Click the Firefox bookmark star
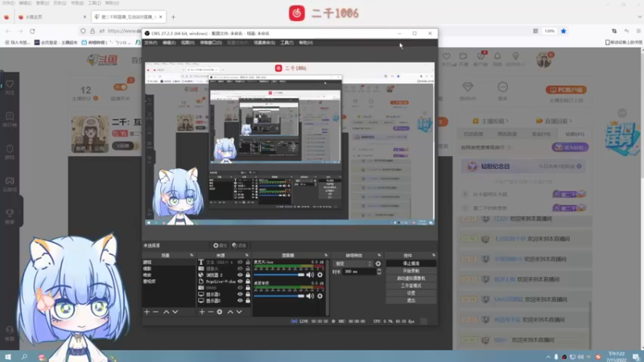The height and width of the screenshot is (362, 644). pyautogui.click(x=563, y=31)
